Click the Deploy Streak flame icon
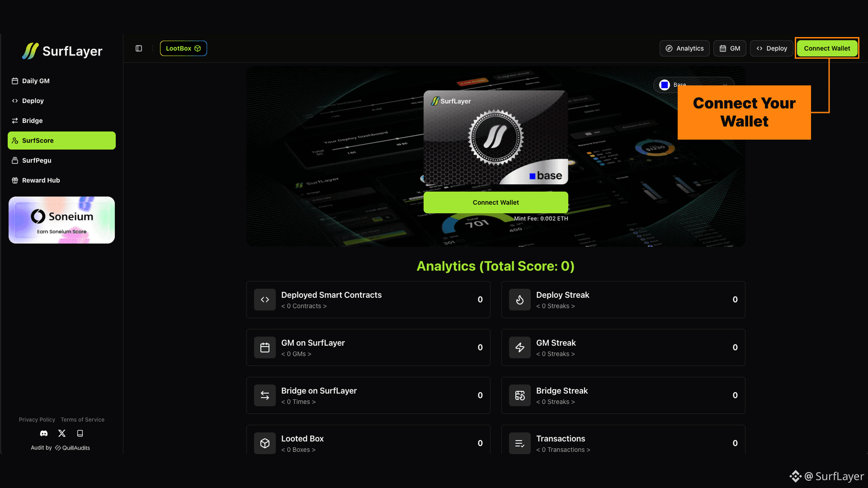Viewport: 868px width, 488px height. pyautogui.click(x=520, y=300)
